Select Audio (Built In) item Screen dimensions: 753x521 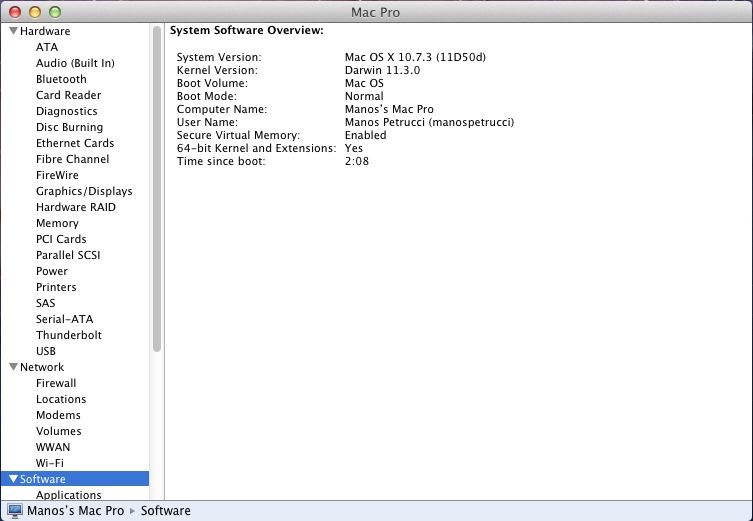[75, 63]
